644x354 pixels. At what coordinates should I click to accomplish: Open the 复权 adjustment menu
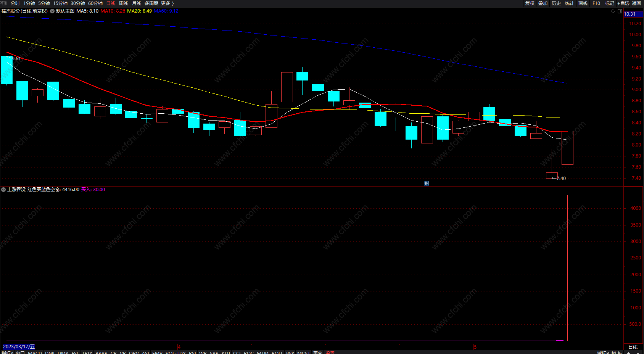[530, 3]
